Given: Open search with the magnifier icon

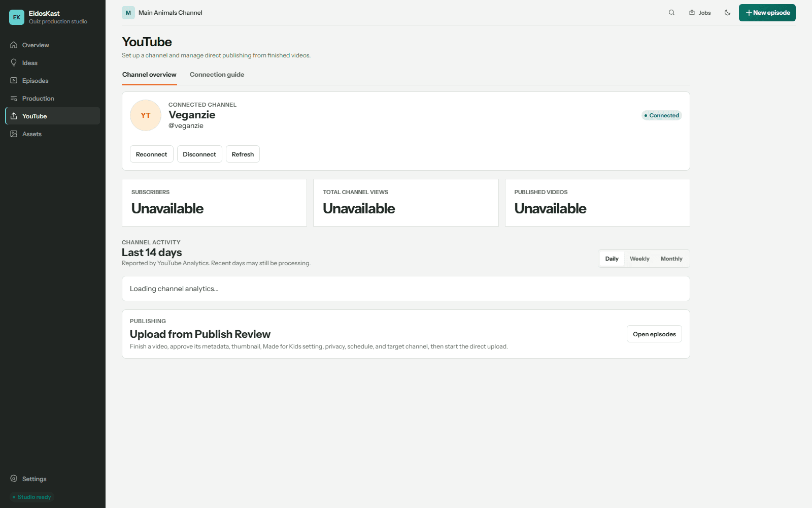Looking at the screenshot, I should [x=672, y=13].
